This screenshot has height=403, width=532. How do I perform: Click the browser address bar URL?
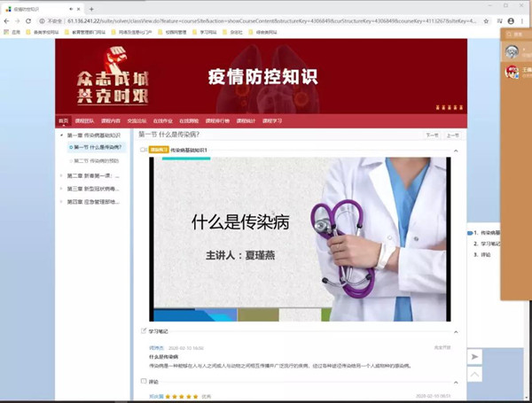[x=222, y=20]
